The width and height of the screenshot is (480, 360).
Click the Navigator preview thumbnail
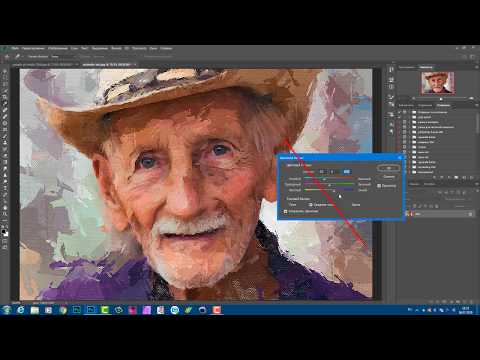[438, 83]
